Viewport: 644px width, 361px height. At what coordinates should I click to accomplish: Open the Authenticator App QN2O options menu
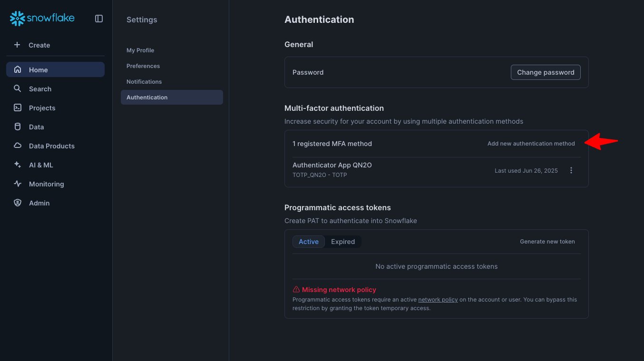pos(571,170)
